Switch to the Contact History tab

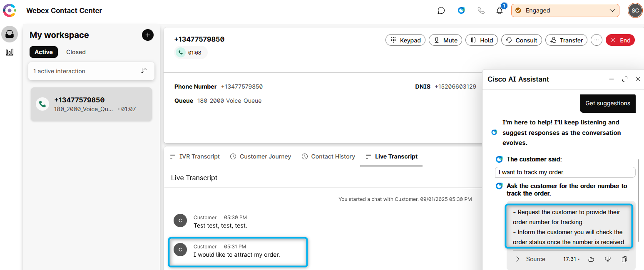[328, 156]
